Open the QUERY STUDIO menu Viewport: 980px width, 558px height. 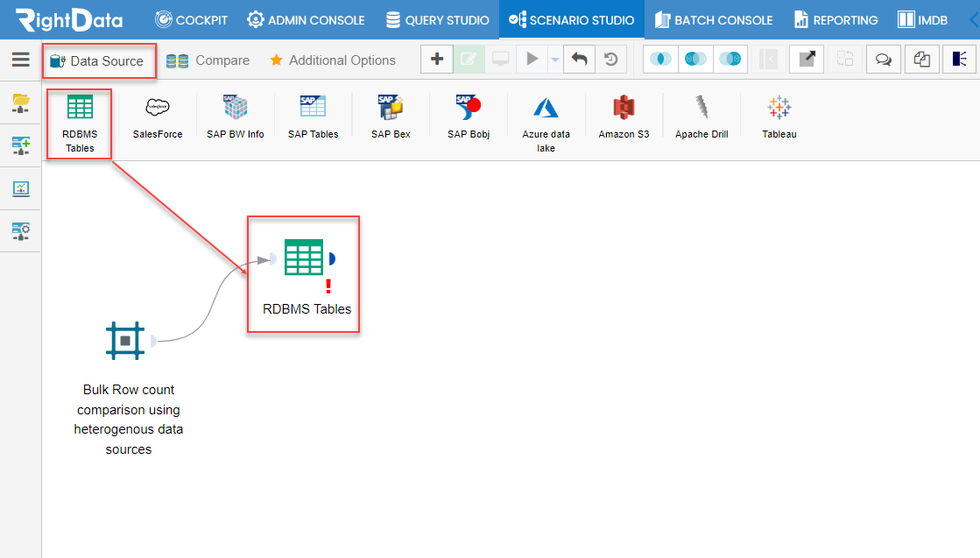438,20
